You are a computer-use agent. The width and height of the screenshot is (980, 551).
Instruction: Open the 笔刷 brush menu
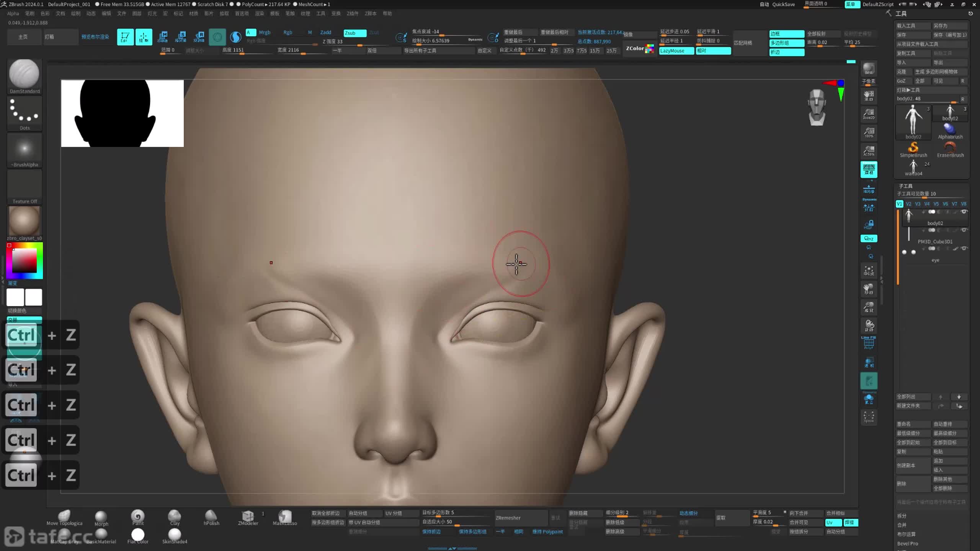pos(29,13)
